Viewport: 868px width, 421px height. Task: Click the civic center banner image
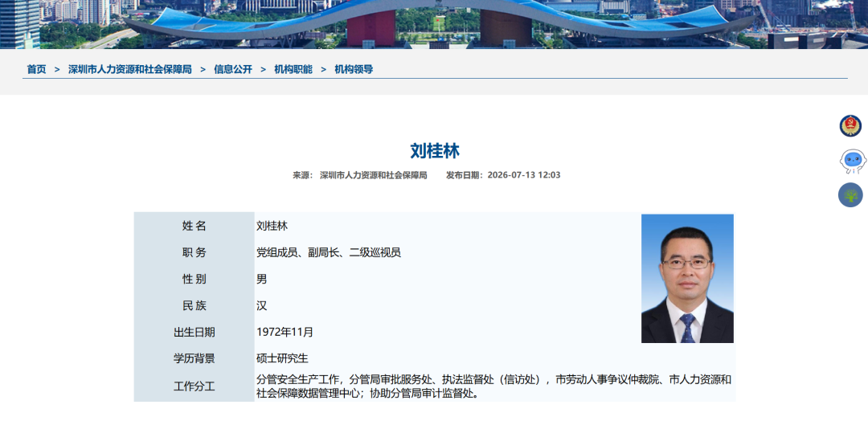pos(434,24)
